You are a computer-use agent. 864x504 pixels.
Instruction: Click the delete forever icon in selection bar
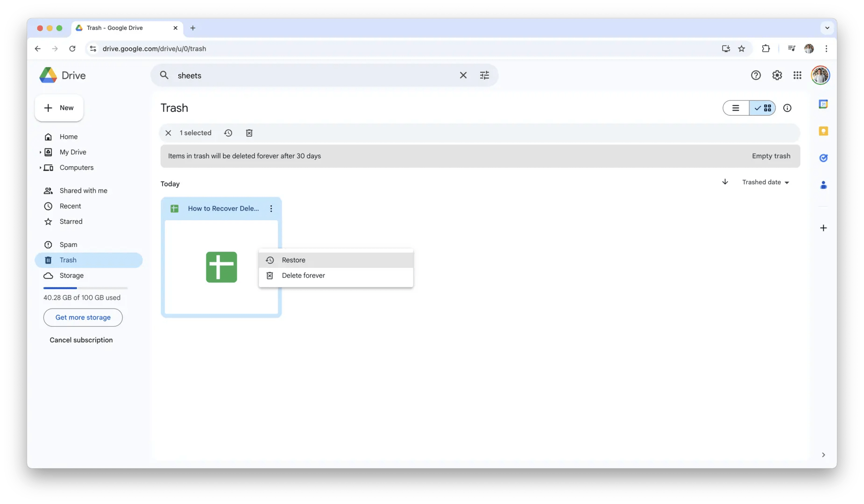pos(249,133)
